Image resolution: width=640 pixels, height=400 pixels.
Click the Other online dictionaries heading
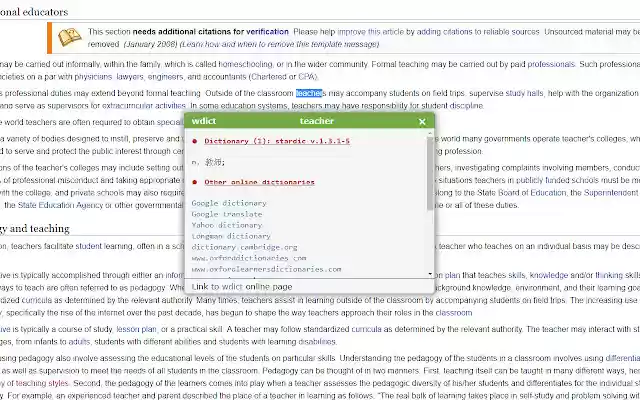(259, 182)
